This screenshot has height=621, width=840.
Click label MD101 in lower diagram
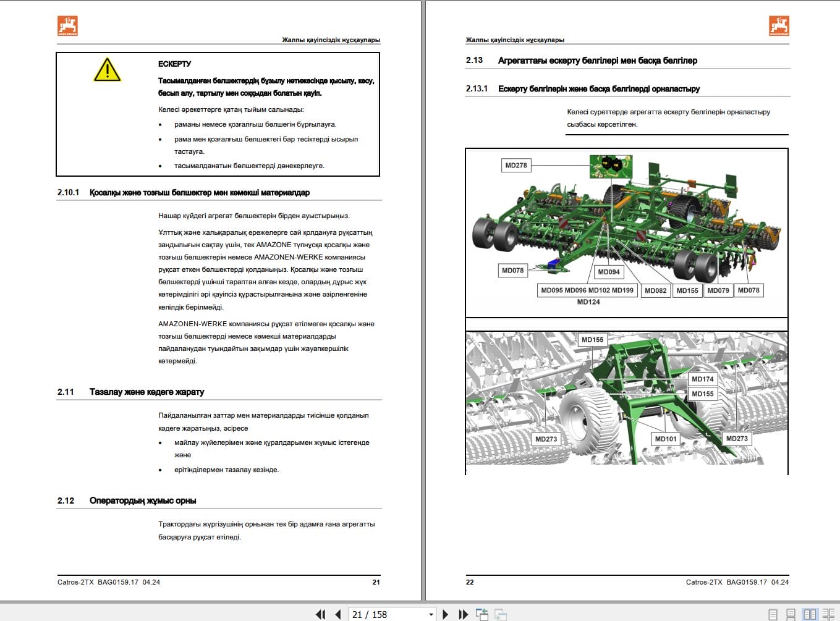click(x=666, y=439)
